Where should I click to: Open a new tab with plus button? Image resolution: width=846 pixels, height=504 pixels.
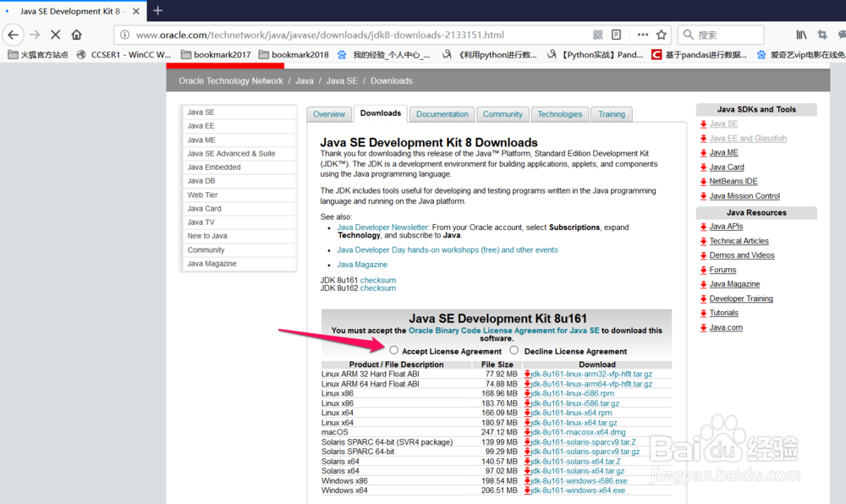click(157, 10)
